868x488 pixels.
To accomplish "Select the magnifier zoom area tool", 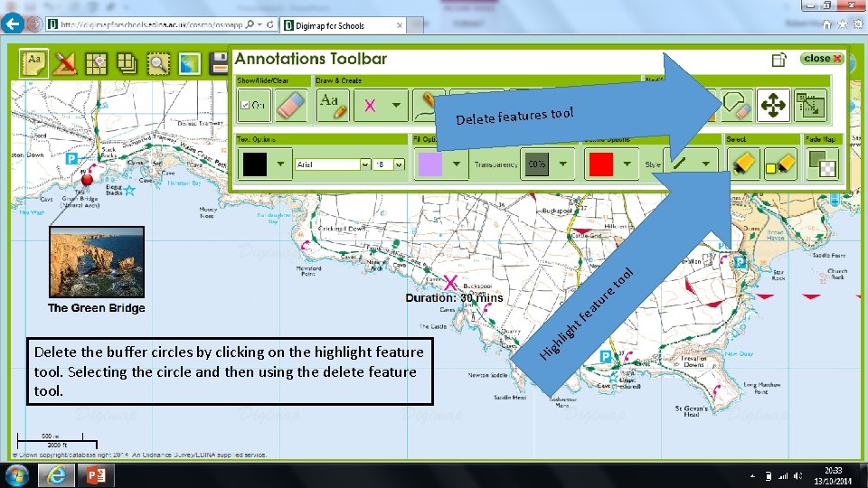I will pyautogui.click(x=158, y=63).
